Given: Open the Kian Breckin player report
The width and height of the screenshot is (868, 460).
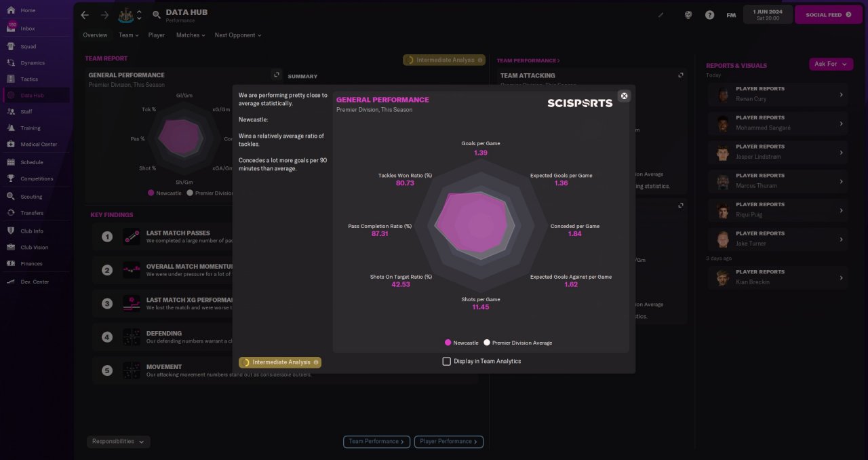Looking at the screenshot, I should click(x=777, y=277).
